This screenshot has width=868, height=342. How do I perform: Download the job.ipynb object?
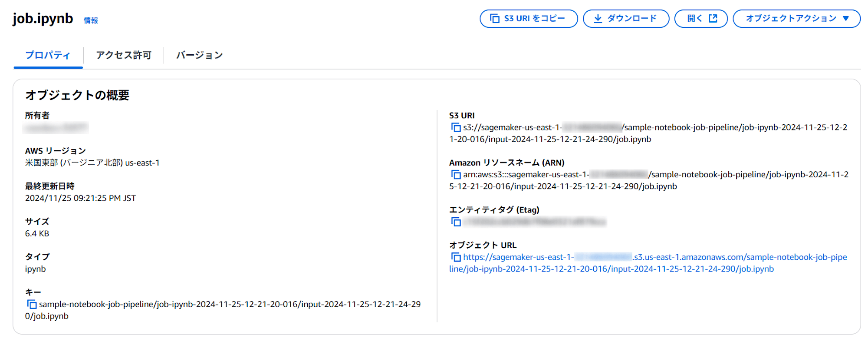(626, 19)
